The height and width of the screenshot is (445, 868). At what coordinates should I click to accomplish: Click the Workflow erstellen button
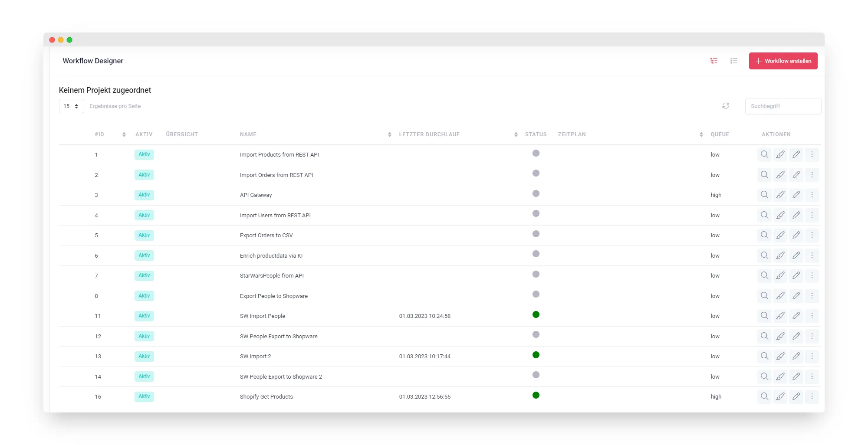783,61
